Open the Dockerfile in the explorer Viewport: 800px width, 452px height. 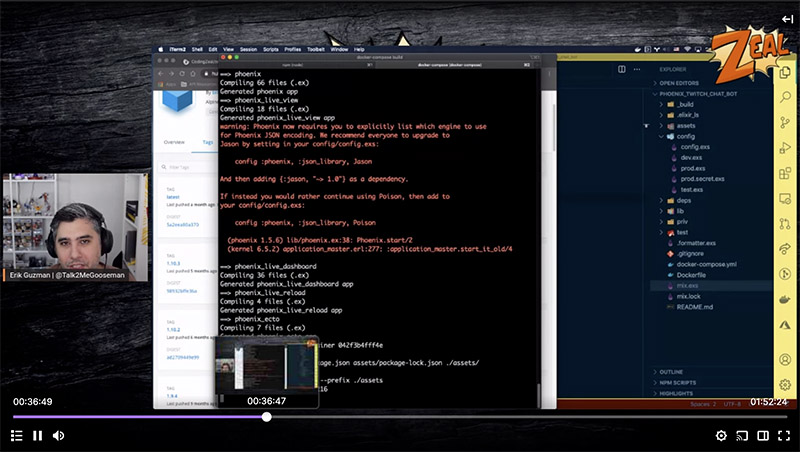pyautogui.click(x=691, y=275)
